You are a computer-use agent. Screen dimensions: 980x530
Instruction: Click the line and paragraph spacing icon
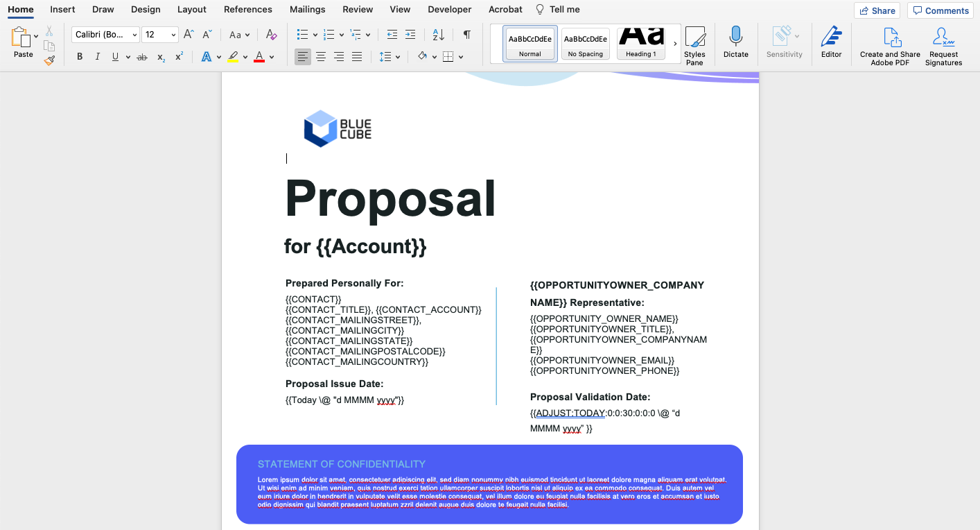tap(385, 57)
